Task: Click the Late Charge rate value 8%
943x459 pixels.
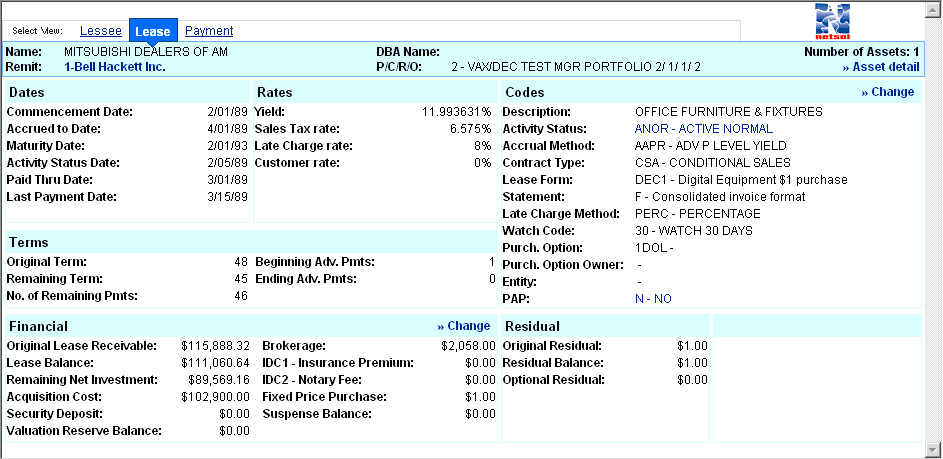Action: tap(482, 146)
